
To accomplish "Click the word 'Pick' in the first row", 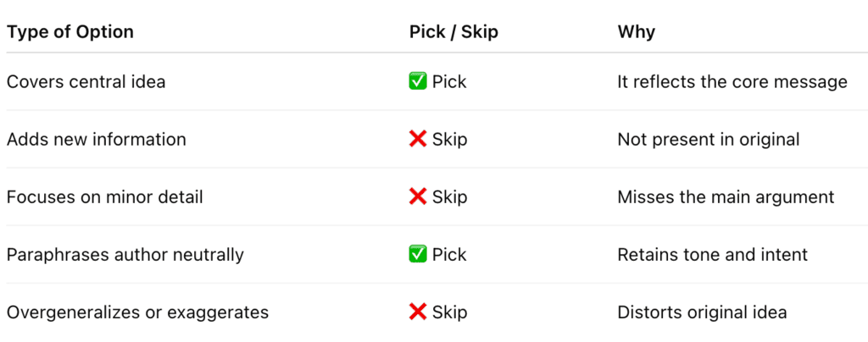I will click(449, 82).
